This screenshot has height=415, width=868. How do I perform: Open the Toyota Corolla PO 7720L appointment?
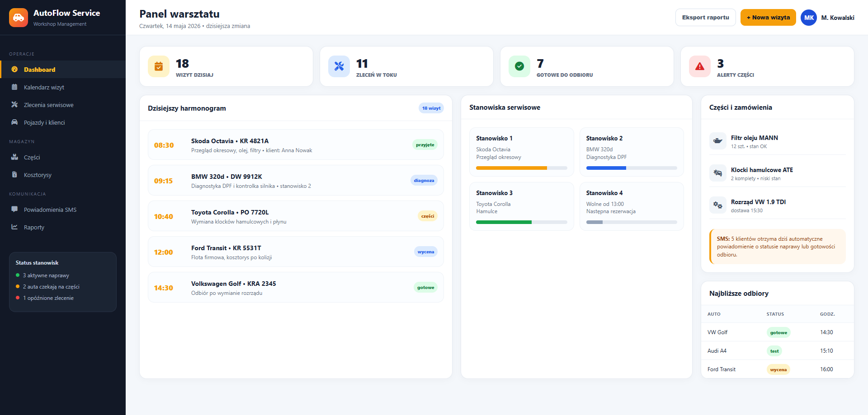[296, 216]
